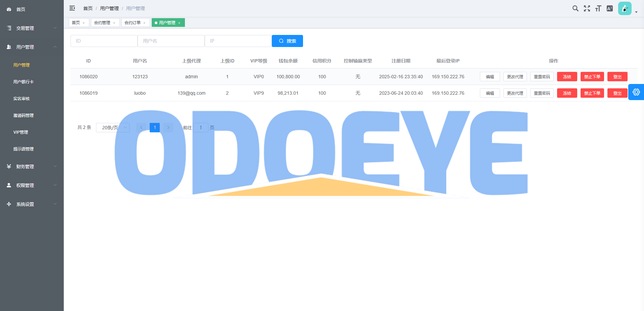Close the active 用户管理 tab

click(179, 23)
